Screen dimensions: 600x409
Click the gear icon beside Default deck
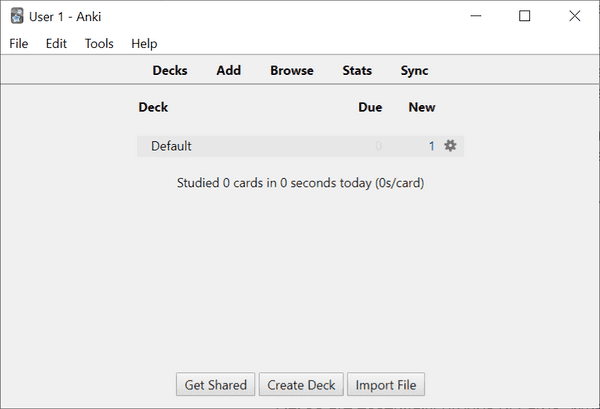tap(450, 146)
